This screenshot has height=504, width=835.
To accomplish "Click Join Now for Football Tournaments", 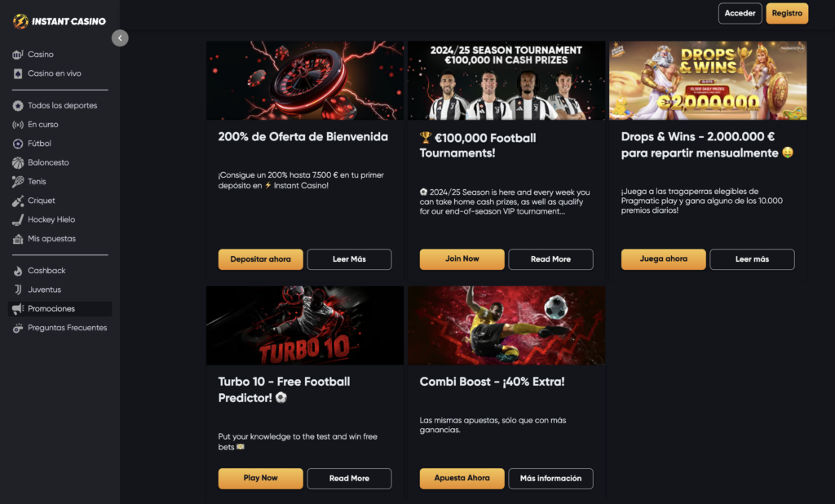I will (x=462, y=259).
